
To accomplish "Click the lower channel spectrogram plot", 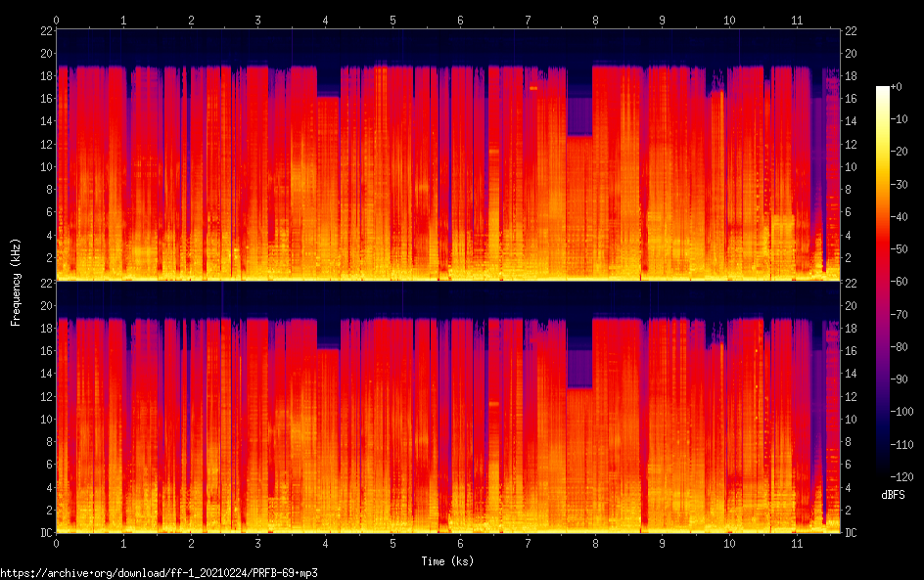I will (x=448, y=408).
